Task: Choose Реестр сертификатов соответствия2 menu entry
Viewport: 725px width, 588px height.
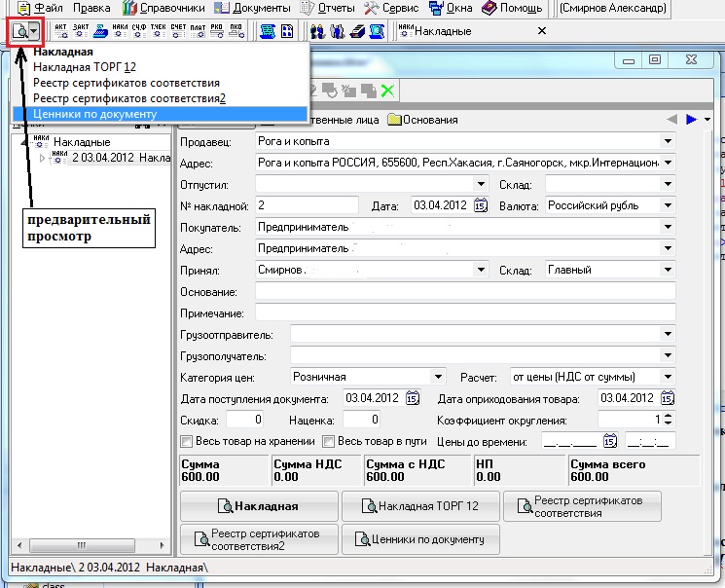Action: click(x=160, y=98)
